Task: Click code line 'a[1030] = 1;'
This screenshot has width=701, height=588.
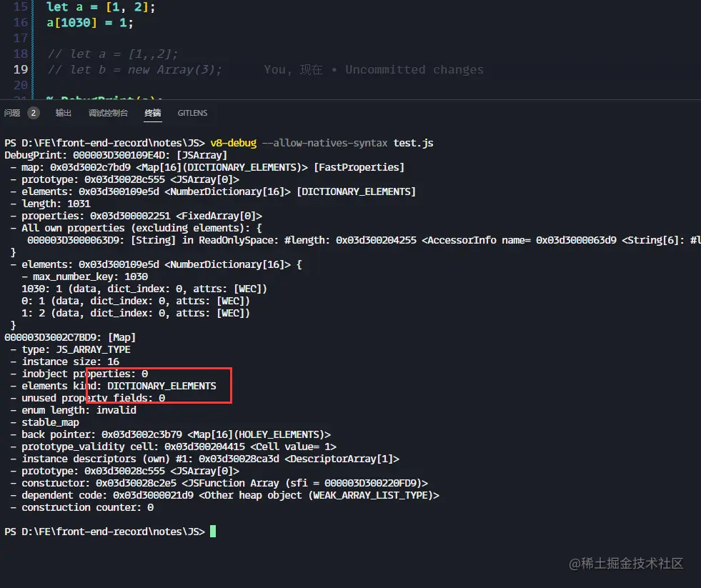Action: point(90,22)
